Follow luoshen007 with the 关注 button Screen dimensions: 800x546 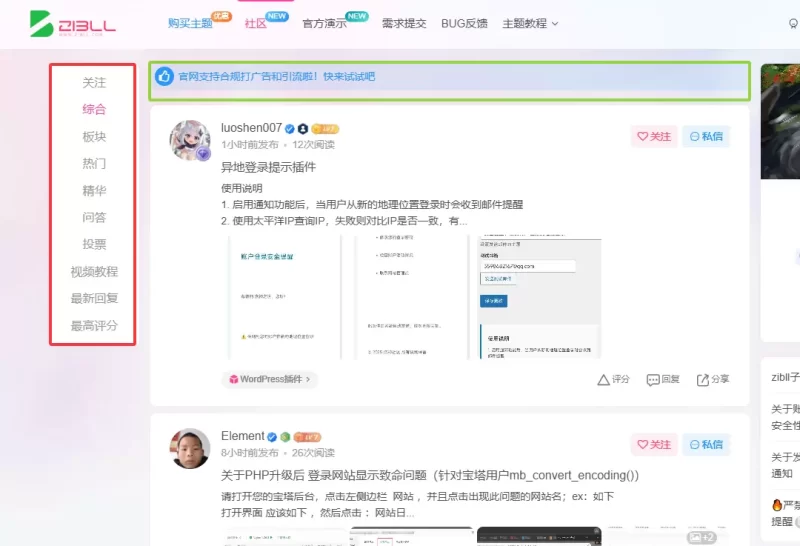pyautogui.click(x=654, y=136)
